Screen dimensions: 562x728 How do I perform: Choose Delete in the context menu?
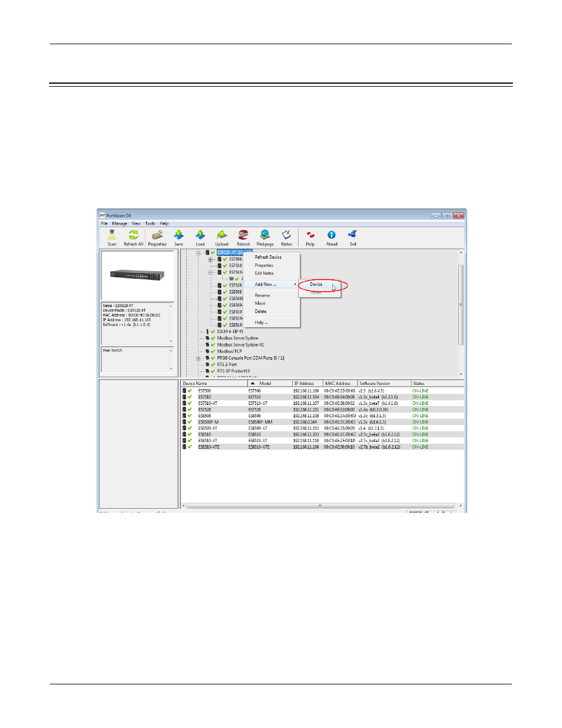[x=260, y=311]
